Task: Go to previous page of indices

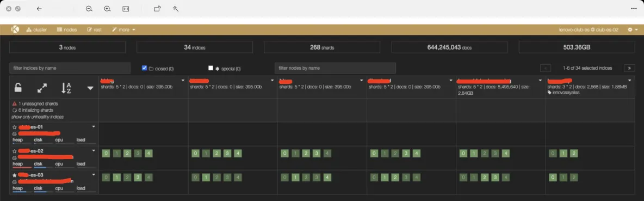Action: coord(546,68)
